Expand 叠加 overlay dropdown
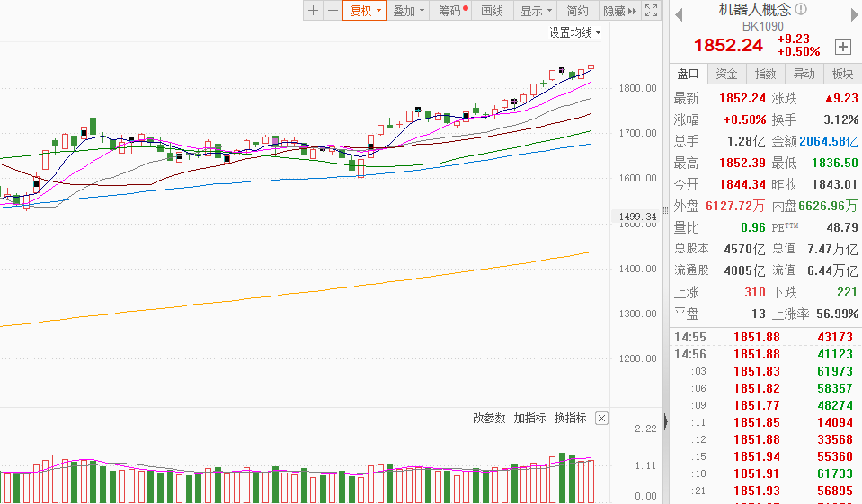Viewport: 862px width, 504px height. (409, 11)
